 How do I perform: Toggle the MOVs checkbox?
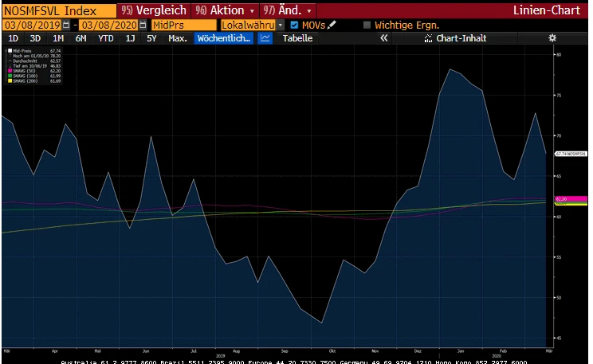(294, 25)
